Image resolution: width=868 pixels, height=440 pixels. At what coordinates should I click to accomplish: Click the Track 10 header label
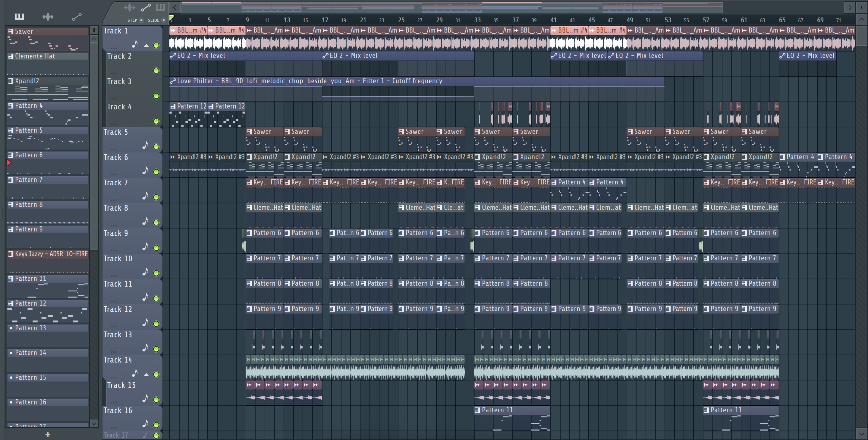coord(118,258)
